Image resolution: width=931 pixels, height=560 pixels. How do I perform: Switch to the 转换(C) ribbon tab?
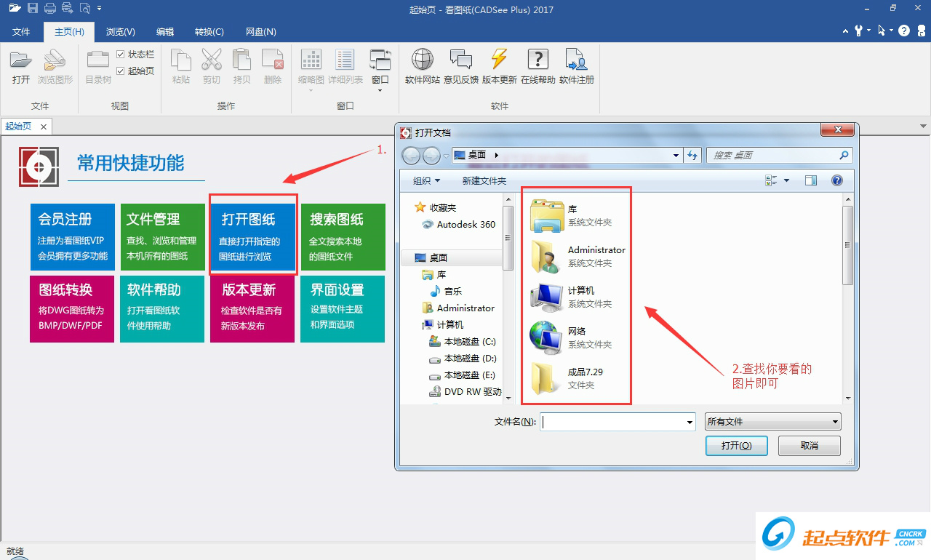pos(209,32)
